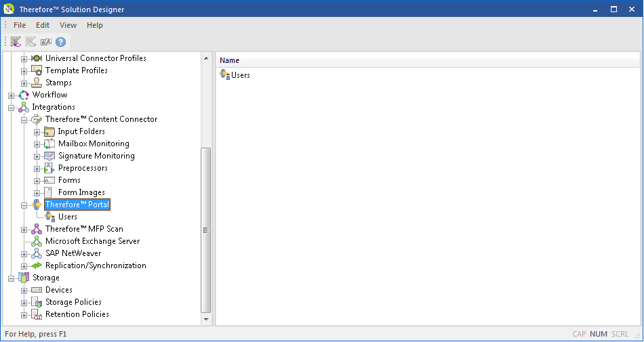Expand the Workflow node
Screen dimensions: 644x342
[x=11, y=96]
